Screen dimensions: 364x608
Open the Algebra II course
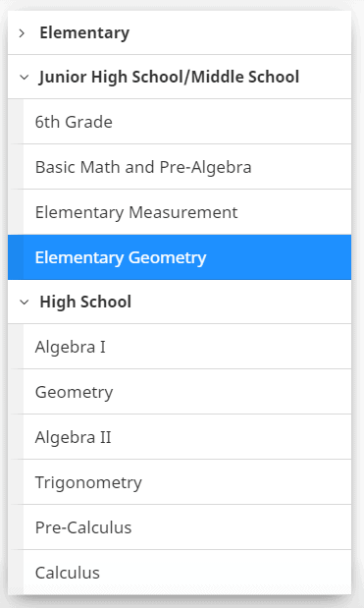click(x=187, y=437)
